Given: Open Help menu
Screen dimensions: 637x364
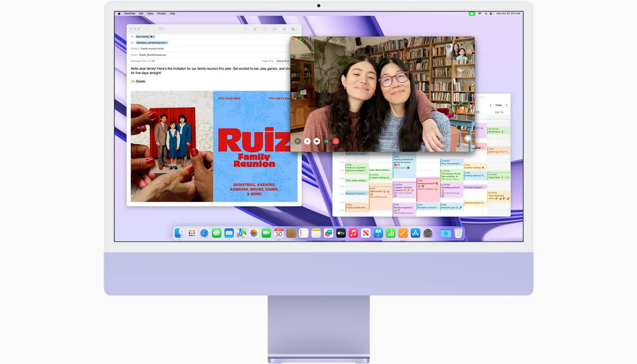Looking at the screenshot, I should pos(172,14).
